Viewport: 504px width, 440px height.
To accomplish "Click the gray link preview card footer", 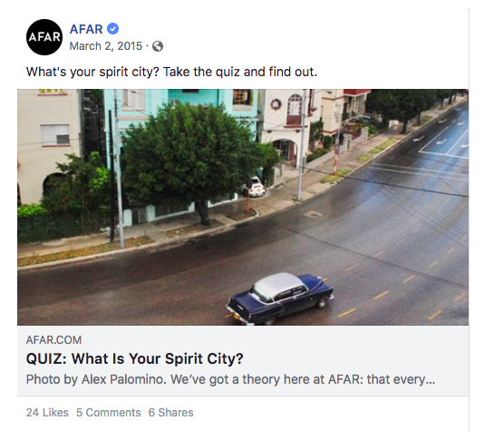I will (x=243, y=360).
